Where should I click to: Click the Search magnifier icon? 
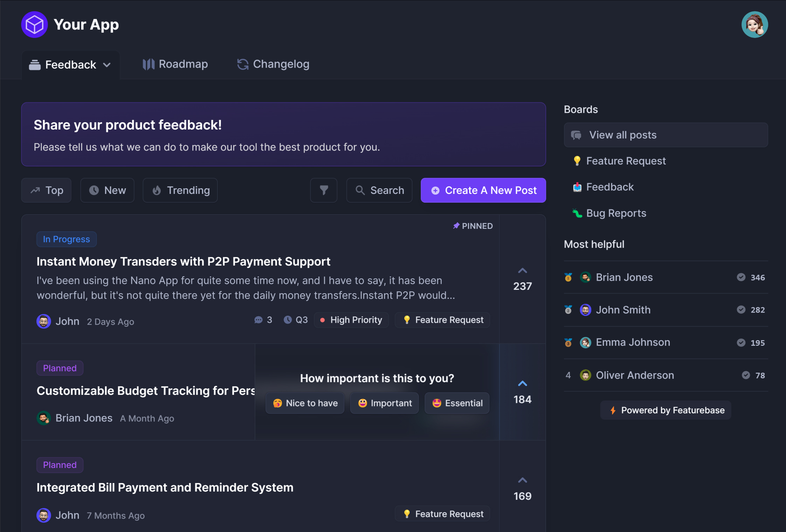click(x=360, y=191)
